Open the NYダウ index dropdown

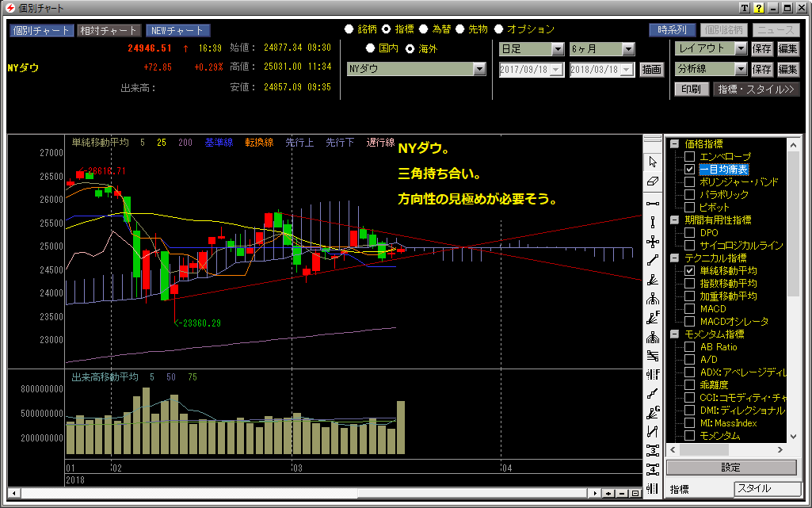click(479, 69)
